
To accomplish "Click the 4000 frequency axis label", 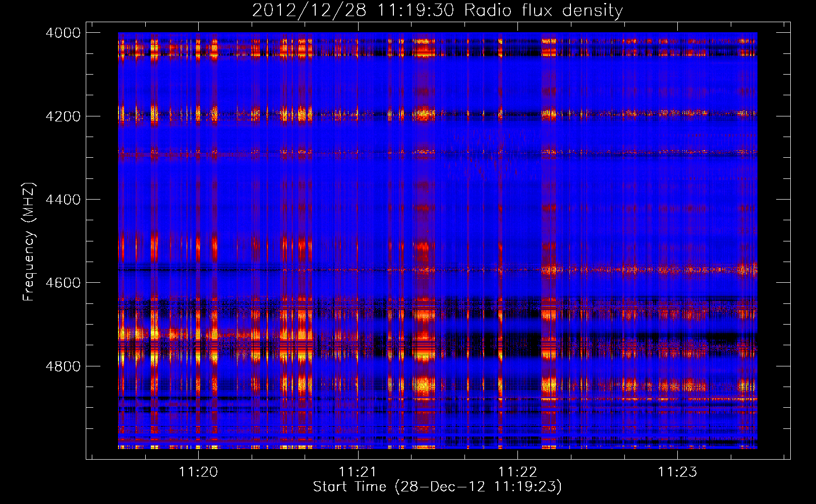I will point(63,33).
